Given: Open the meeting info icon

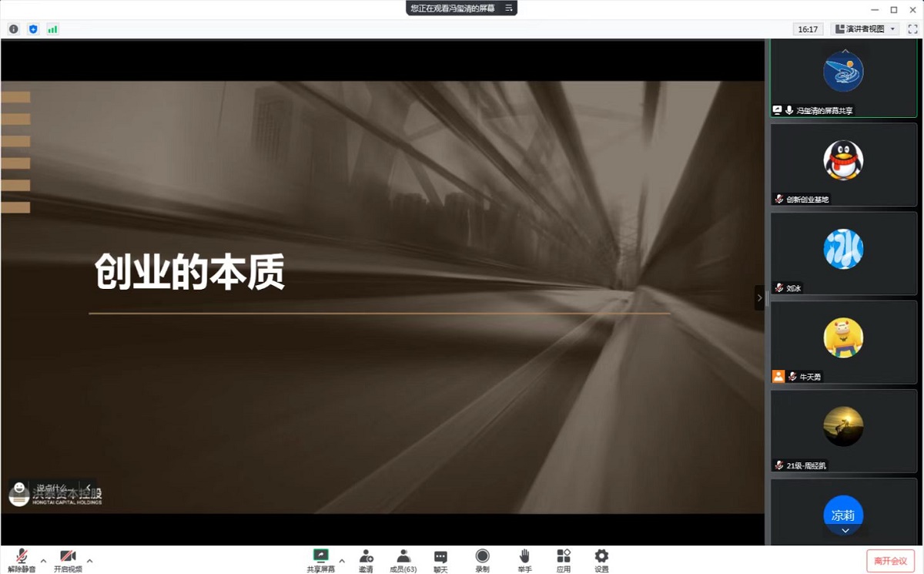Looking at the screenshot, I should pos(14,29).
